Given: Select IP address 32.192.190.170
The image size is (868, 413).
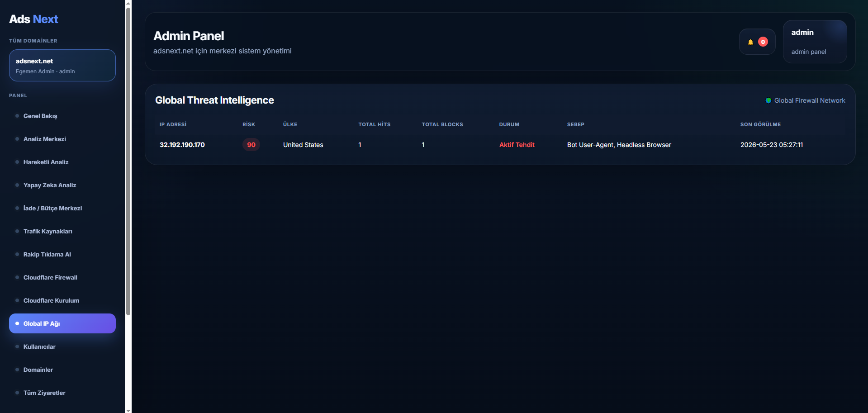Looking at the screenshot, I should click(x=182, y=145).
